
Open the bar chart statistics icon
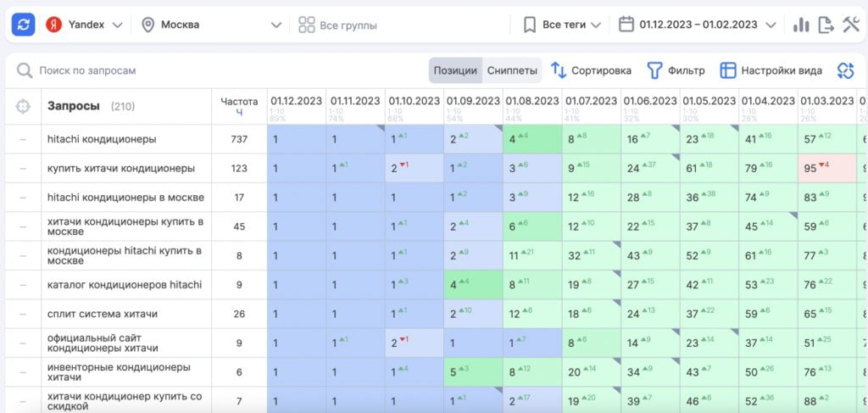coord(801,25)
